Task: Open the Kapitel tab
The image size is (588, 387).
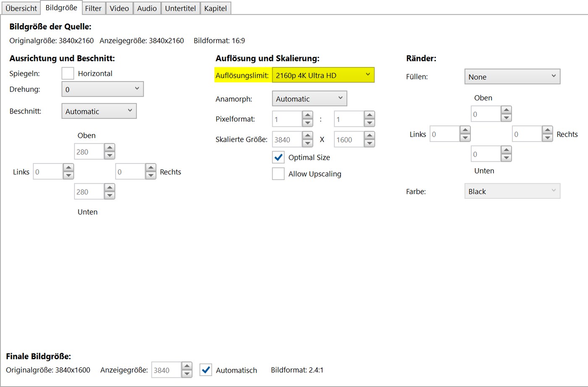Action: 215,8
